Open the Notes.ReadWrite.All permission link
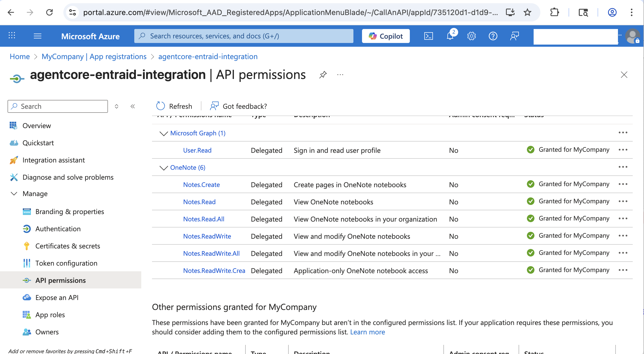This screenshot has width=644, height=354. (x=211, y=254)
